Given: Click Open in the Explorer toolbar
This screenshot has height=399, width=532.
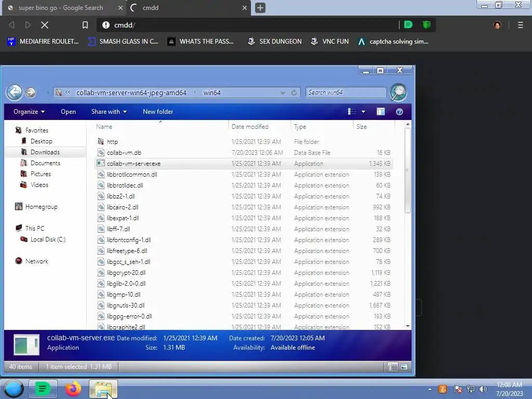Looking at the screenshot, I should click(68, 112).
